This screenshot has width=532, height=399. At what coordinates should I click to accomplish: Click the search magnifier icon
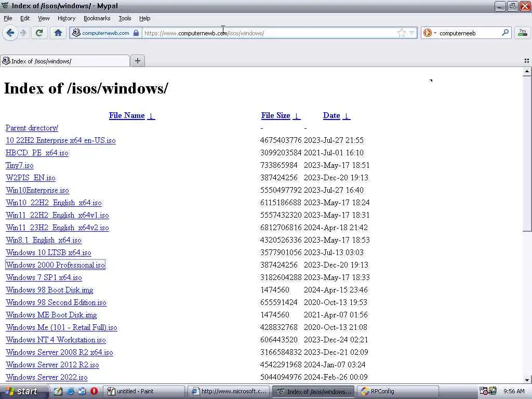click(505, 33)
